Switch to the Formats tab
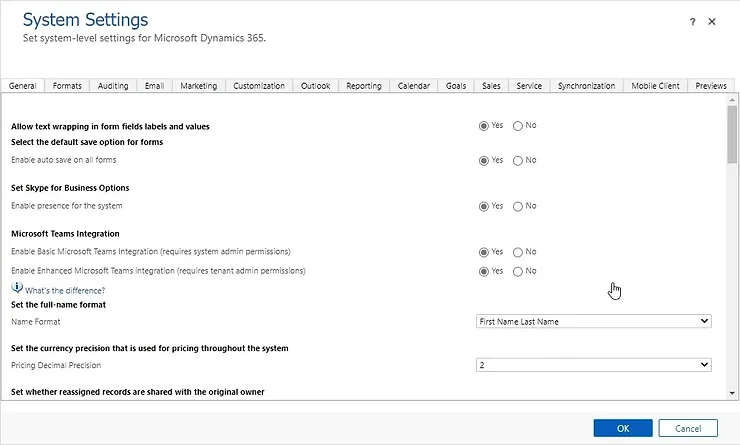 67,86
